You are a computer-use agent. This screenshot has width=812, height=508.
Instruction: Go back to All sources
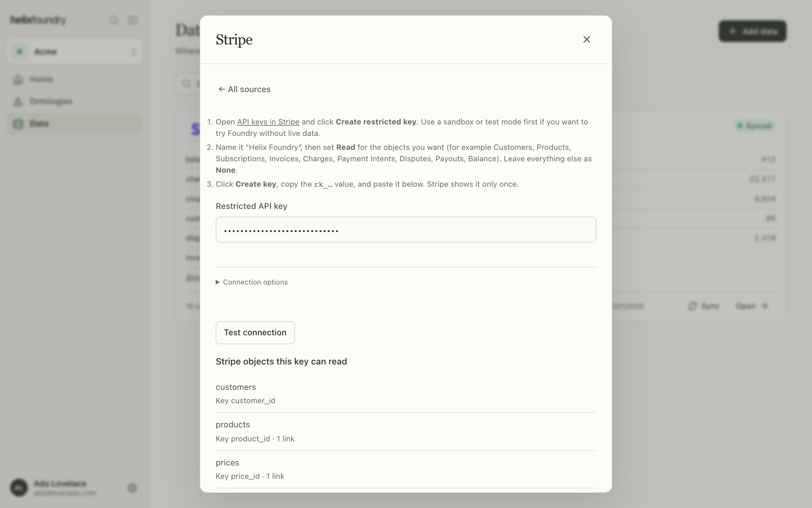tap(244, 89)
